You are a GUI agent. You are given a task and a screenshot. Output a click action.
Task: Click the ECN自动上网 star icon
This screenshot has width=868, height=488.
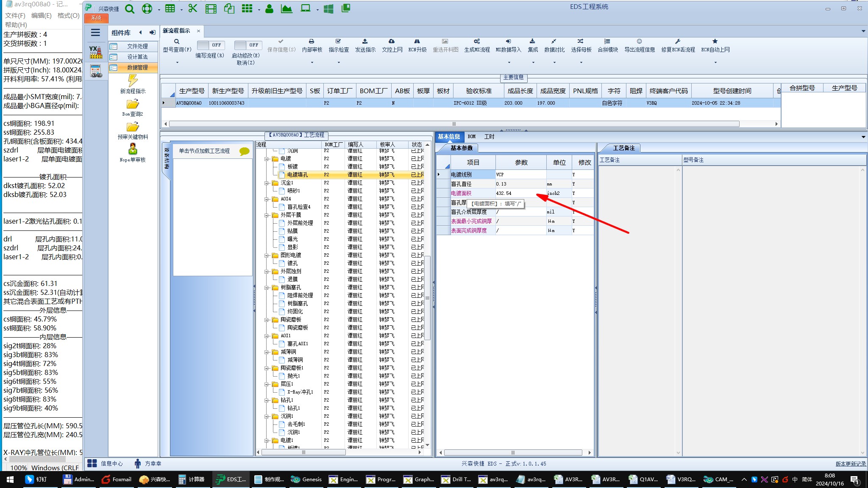click(715, 42)
